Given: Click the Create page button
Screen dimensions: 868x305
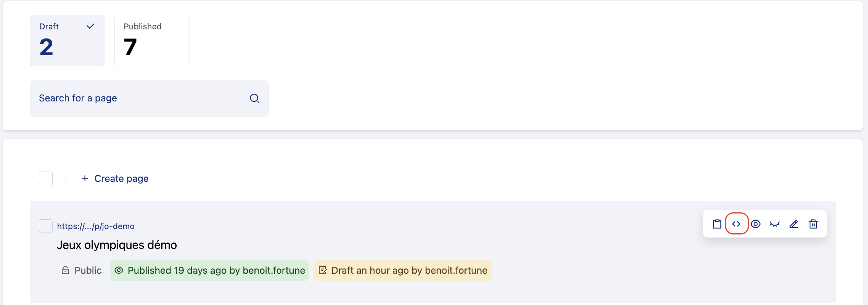Looking at the screenshot, I should 121,178.
